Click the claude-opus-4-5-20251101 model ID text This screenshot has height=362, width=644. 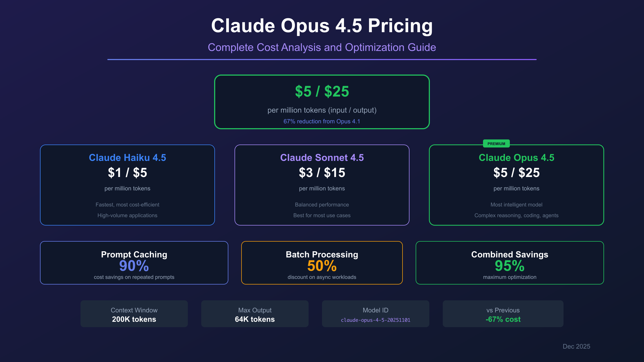375,320
